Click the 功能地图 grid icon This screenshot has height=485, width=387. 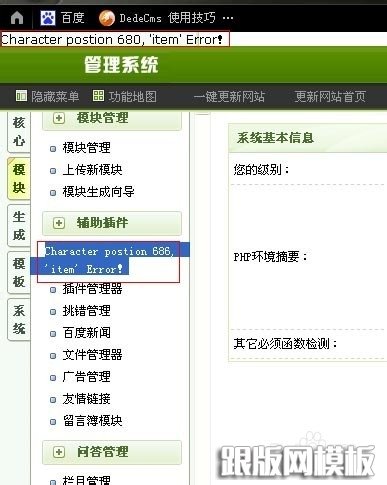pyautogui.click(x=98, y=96)
